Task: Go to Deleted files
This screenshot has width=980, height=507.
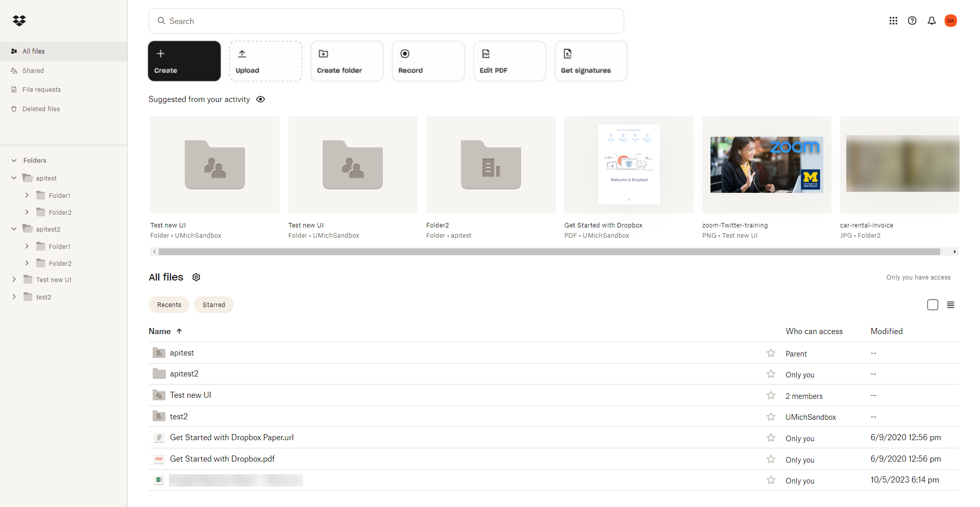Action: coord(41,109)
